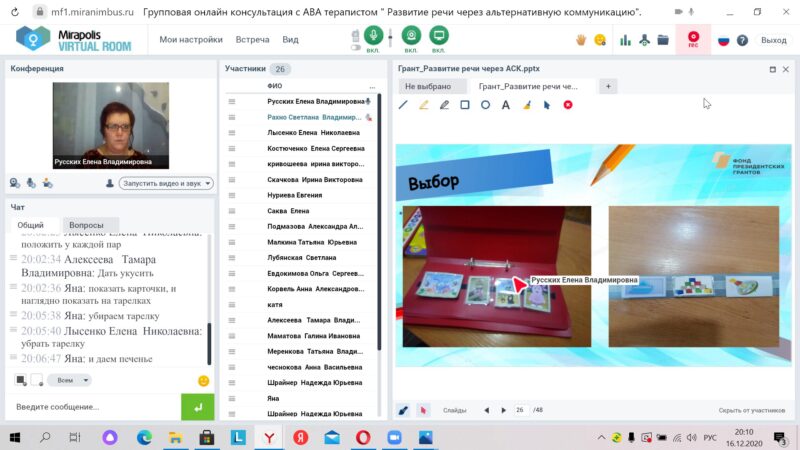The width and height of the screenshot is (800, 450).
Task: Open help via question mark icon
Action: point(742,40)
